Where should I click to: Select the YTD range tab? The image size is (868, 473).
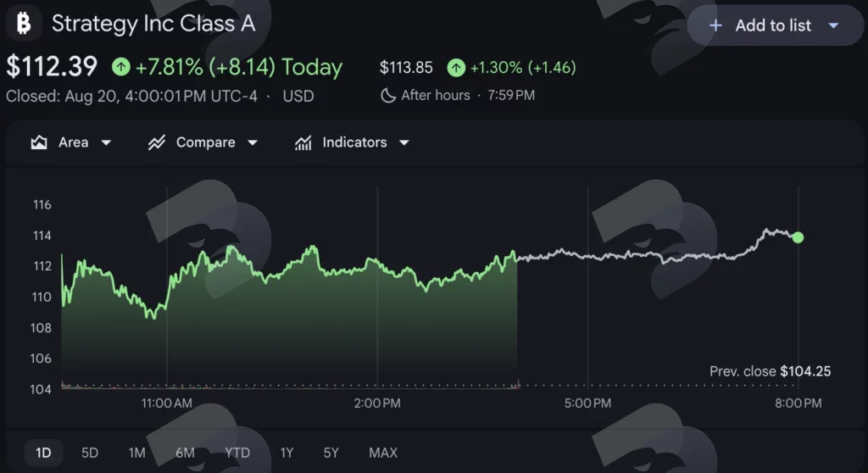point(237,453)
